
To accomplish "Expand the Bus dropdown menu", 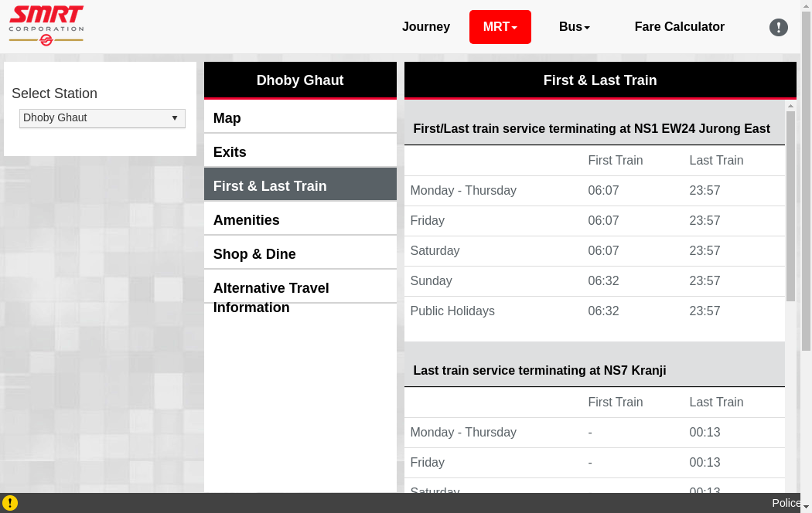I will (x=574, y=27).
